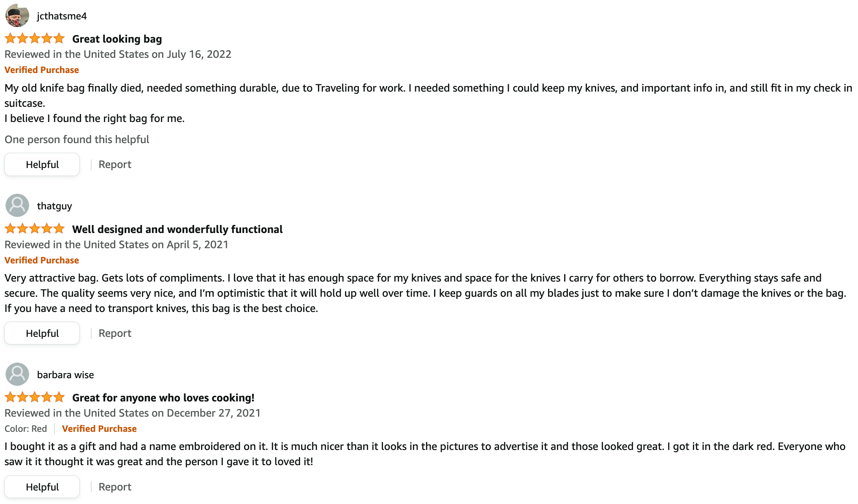Click Verified Purchase next to Color: Red

point(99,429)
